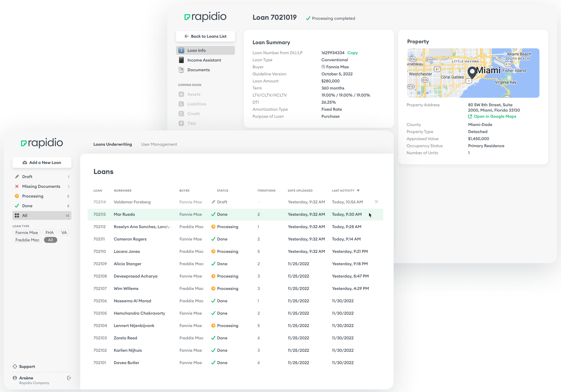Click the Miami map thumbnail
The height and width of the screenshot is (392, 561).
473,73
